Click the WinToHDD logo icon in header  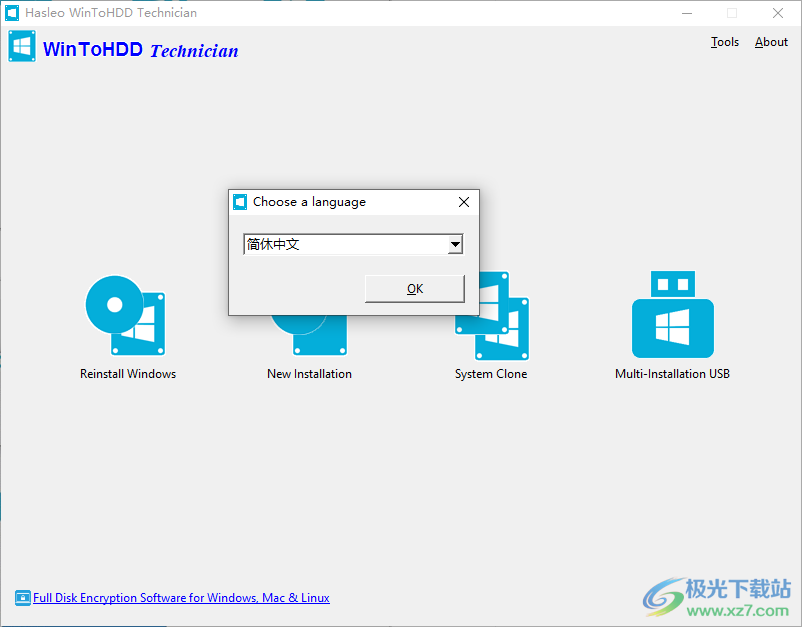22,46
